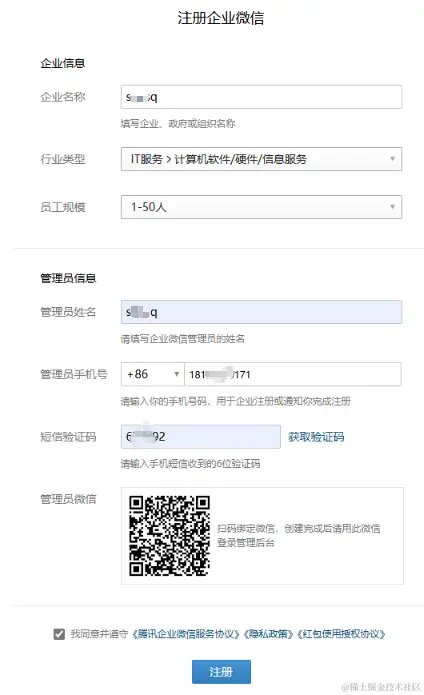This screenshot has width=424, height=695.
Task: Click the 短信验证码 input field
Action: coord(201,437)
